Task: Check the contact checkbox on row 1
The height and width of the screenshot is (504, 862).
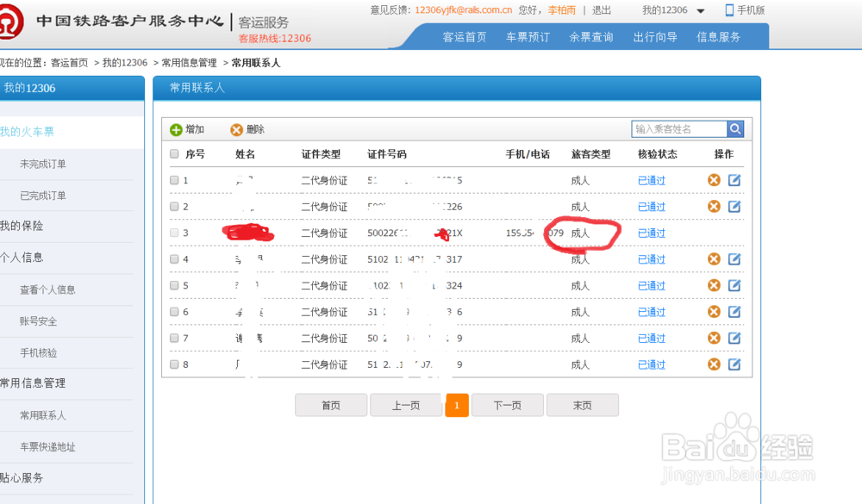Action: click(173, 180)
